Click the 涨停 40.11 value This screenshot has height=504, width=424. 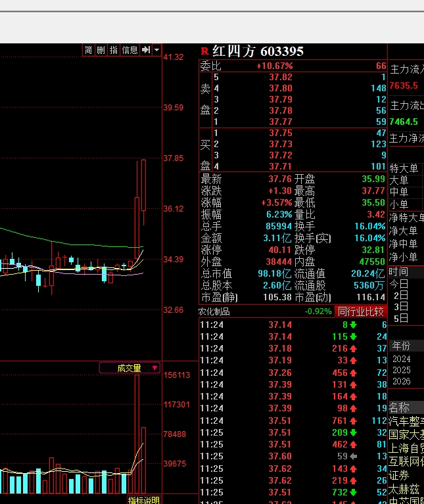click(x=280, y=250)
